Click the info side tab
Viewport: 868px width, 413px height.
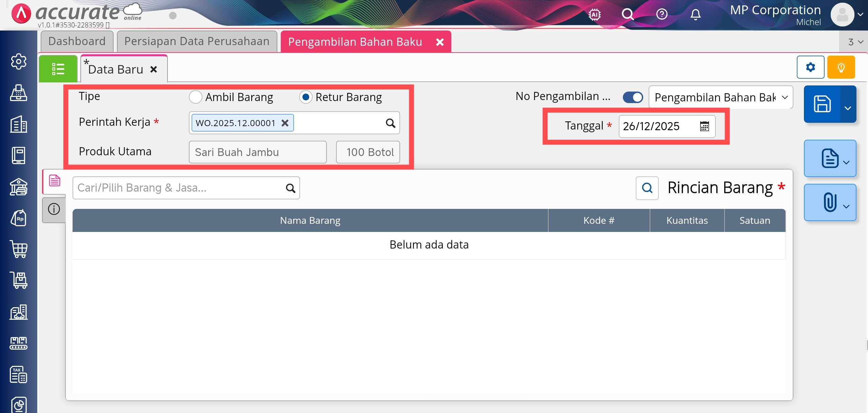tap(54, 209)
